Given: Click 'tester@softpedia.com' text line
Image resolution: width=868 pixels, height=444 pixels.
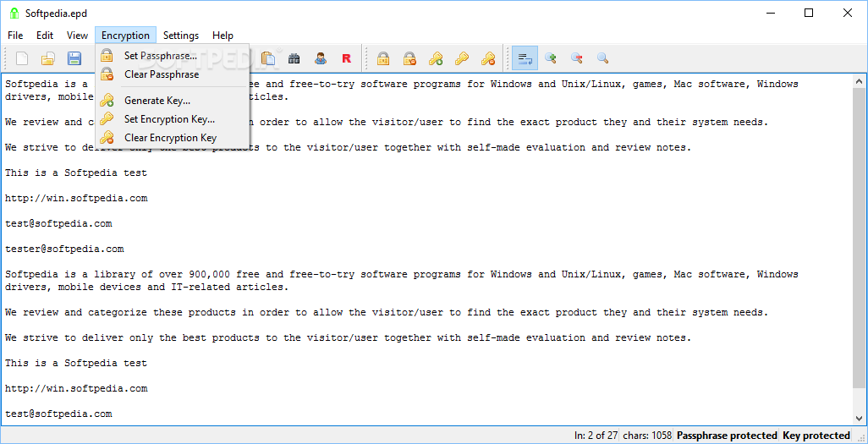Looking at the screenshot, I should [x=64, y=249].
